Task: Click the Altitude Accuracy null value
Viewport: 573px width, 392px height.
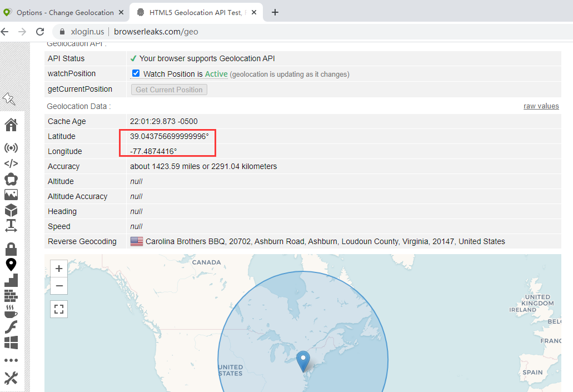Action: 136,196
